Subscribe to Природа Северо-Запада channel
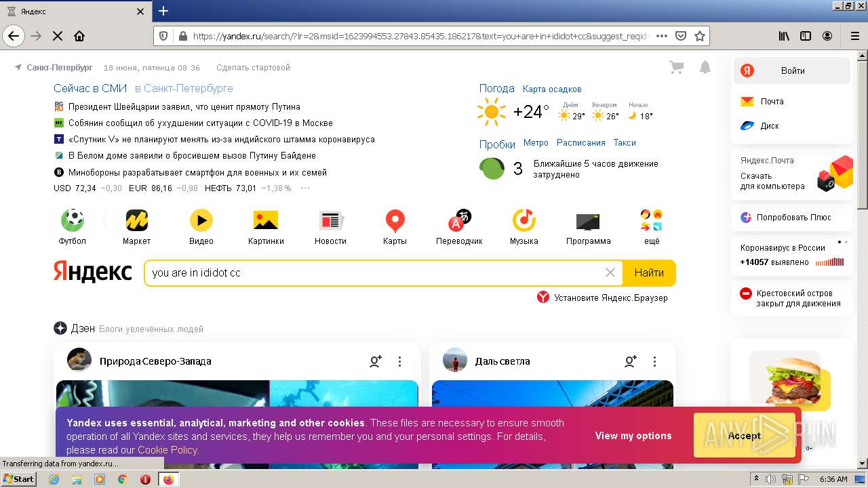This screenshot has width=868, height=488. tap(375, 361)
